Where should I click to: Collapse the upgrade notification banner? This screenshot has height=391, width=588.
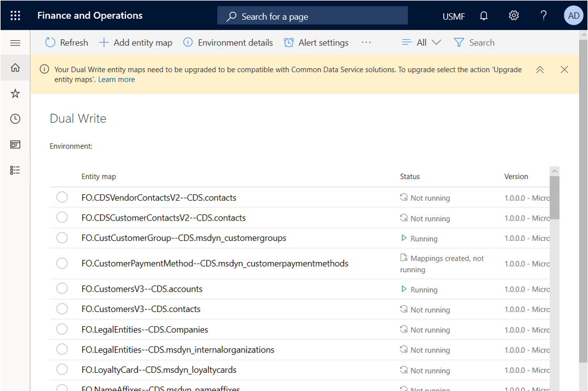(x=540, y=69)
